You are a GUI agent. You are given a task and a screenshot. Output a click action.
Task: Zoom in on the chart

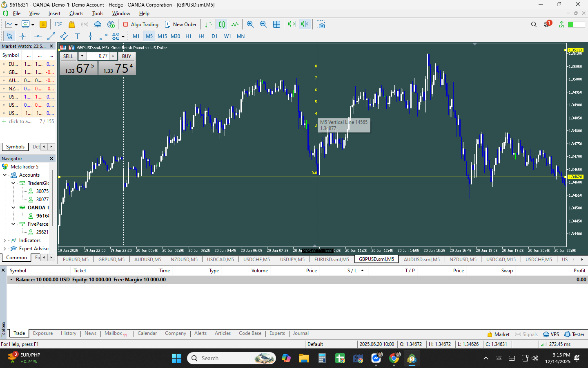click(x=250, y=25)
